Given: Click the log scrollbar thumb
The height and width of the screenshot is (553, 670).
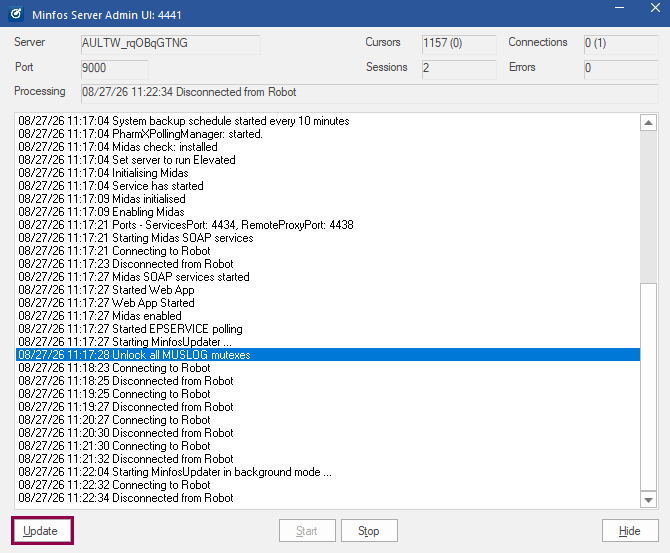Looking at the screenshot, I should (x=648, y=387).
